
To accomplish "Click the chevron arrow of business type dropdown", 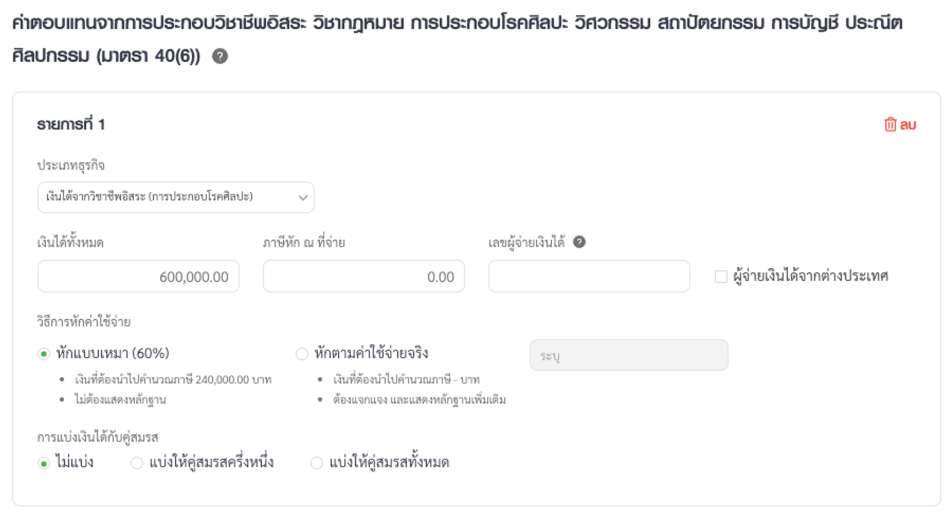I will tap(303, 198).
